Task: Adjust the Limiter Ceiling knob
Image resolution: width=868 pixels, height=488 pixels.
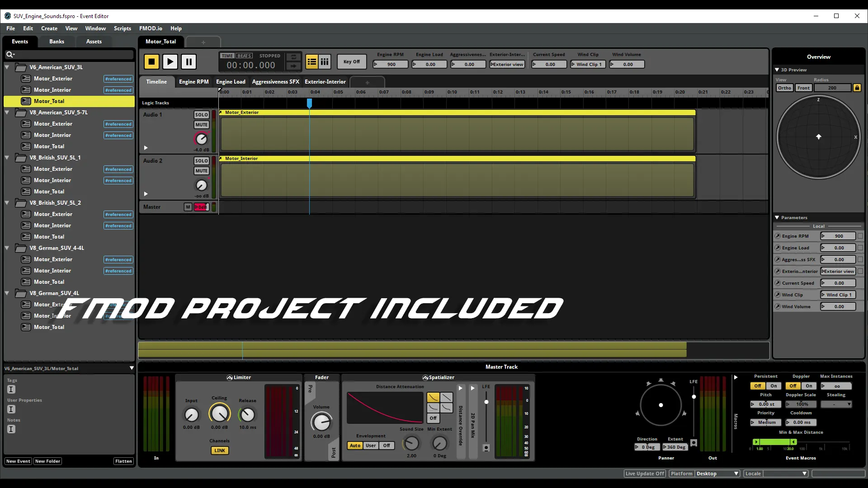Action: pos(219,413)
